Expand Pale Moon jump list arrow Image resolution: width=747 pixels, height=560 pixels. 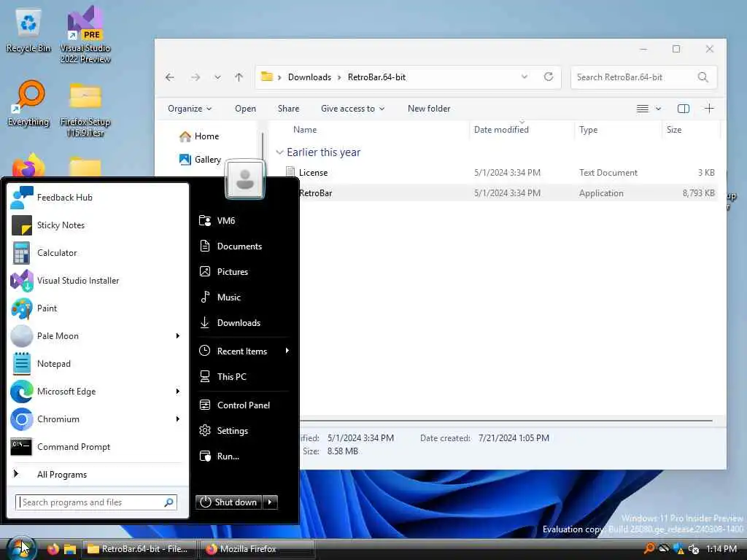pos(178,335)
